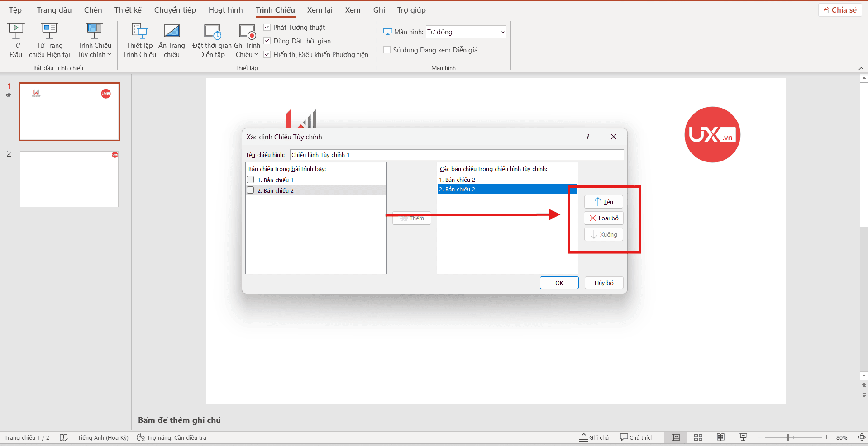Open the Hoạt hình ribbon tab
The width and height of the screenshot is (868, 446).
225,10
